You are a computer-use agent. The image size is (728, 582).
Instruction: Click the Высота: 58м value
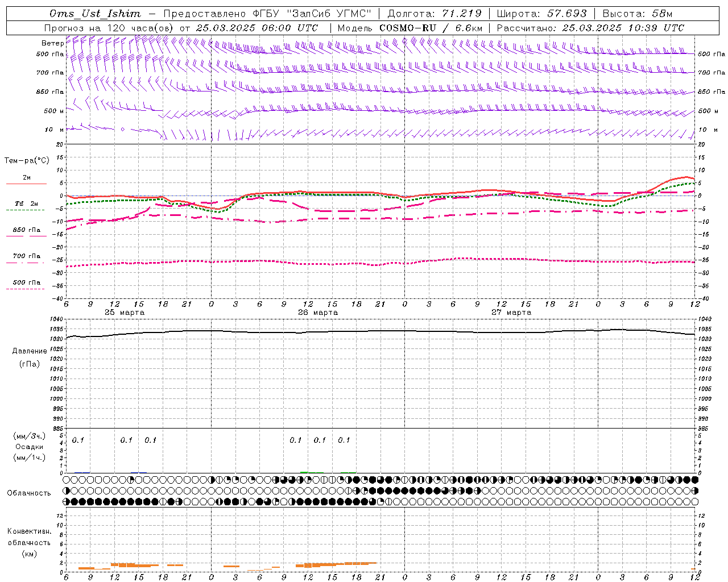pyautogui.click(x=637, y=14)
